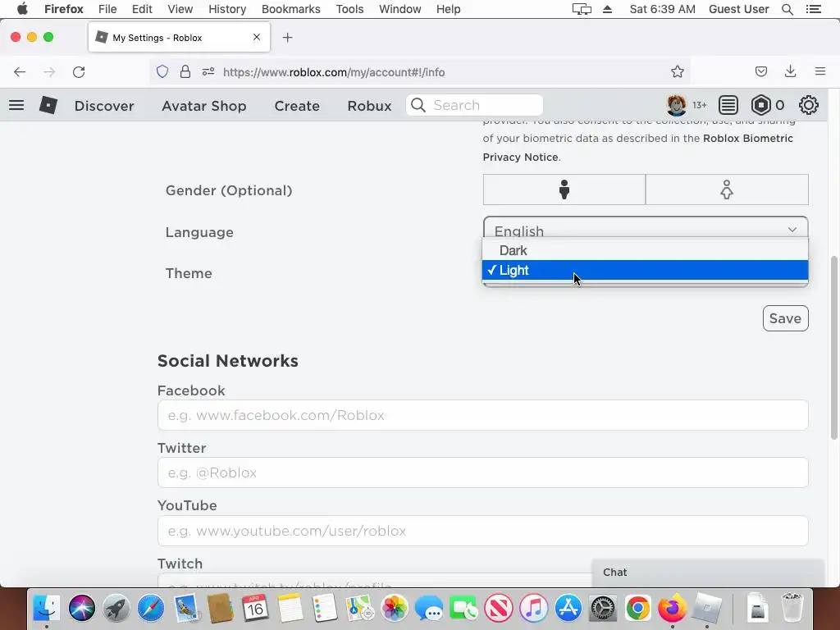The image size is (840, 630).
Task: Open the Apple menu
Action: (22, 9)
